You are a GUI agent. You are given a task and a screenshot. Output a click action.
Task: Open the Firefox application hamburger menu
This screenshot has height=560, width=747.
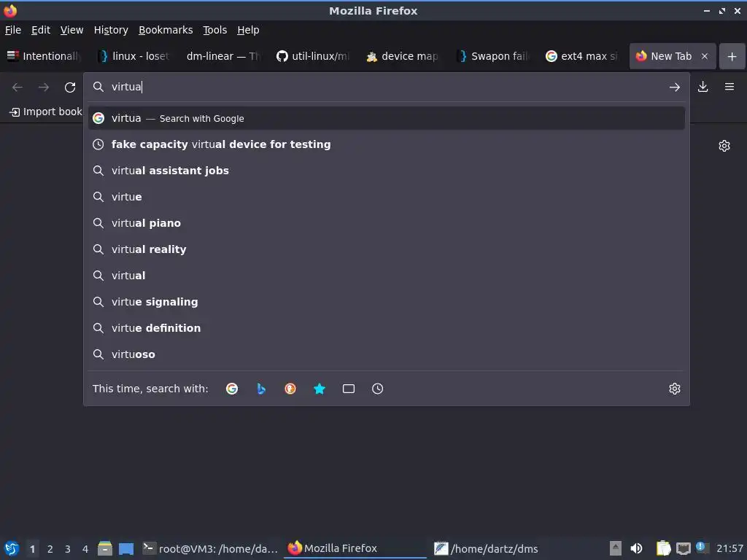pyautogui.click(x=729, y=87)
